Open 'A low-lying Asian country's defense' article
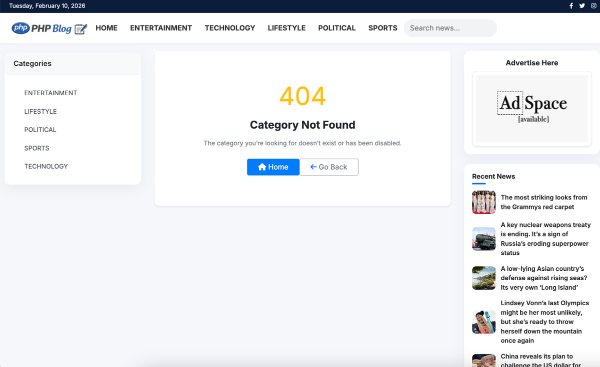The height and width of the screenshot is (367, 600). pos(544,278)
